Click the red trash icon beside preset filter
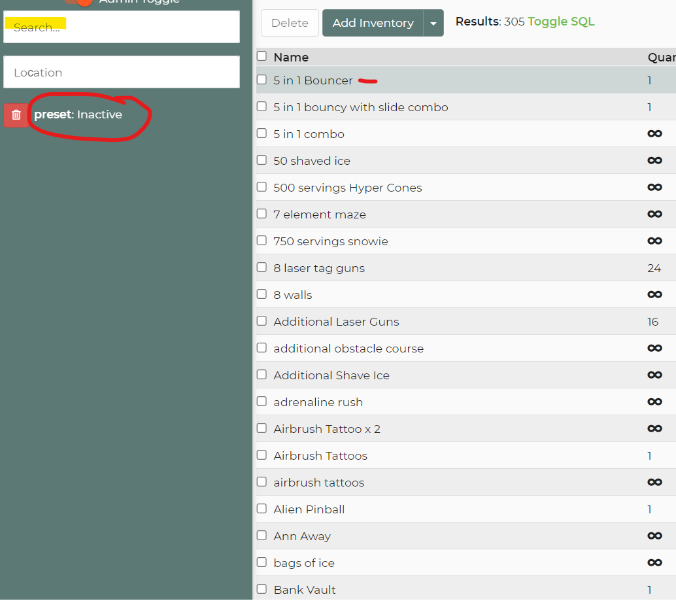Image resolution: width=676 pixels, height=616 pixels. [16, 115]
